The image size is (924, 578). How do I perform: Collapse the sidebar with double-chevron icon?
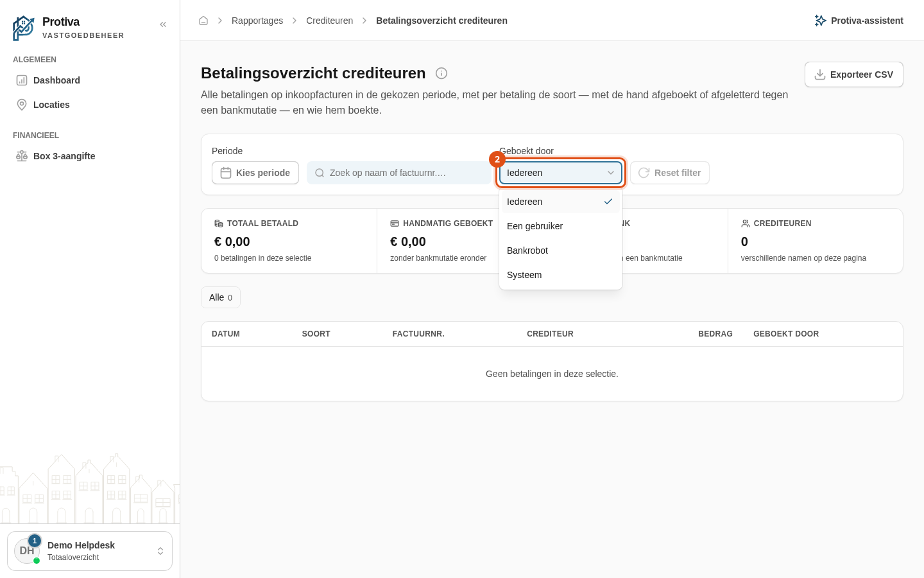tap(163, 24)
